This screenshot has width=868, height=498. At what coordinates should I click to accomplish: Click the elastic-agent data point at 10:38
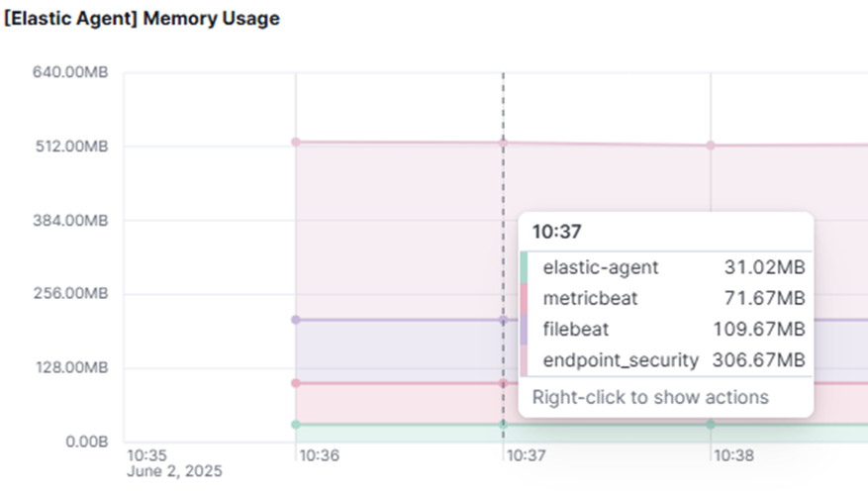tap(710, 424)
